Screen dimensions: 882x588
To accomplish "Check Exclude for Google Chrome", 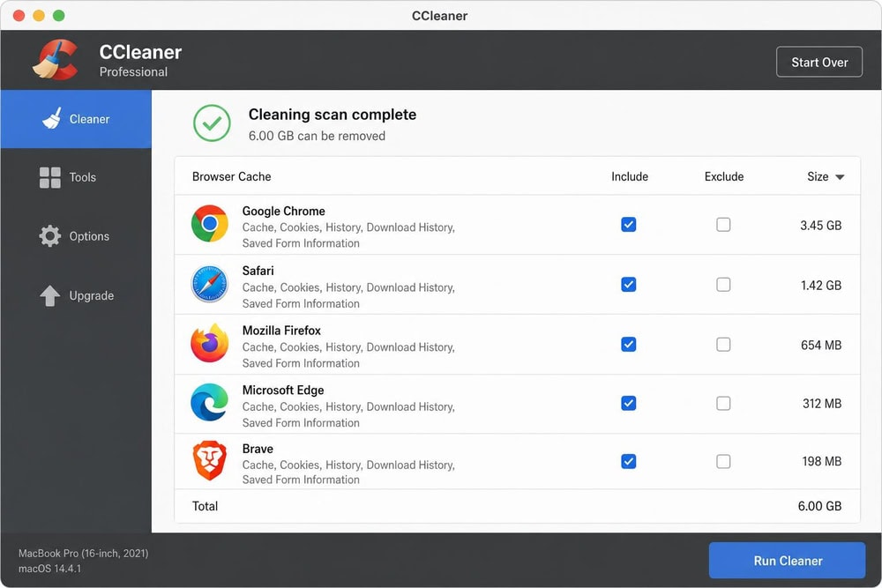I will point(723,225).
